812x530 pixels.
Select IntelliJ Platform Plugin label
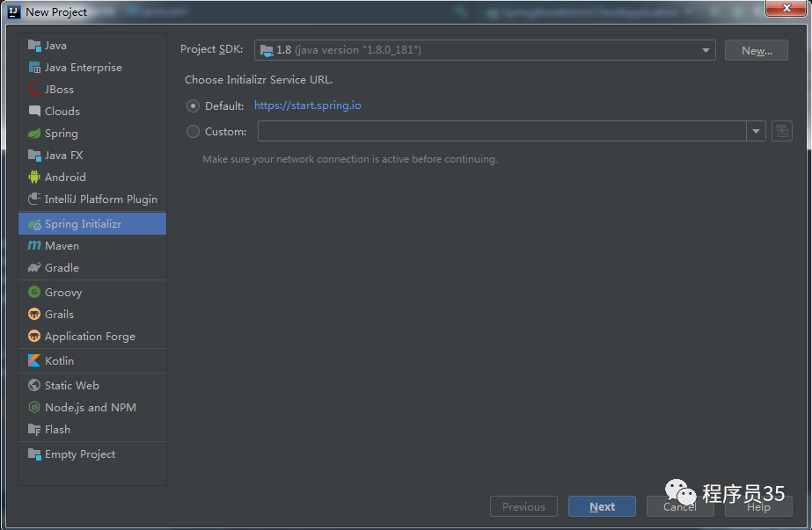point(101,199)
